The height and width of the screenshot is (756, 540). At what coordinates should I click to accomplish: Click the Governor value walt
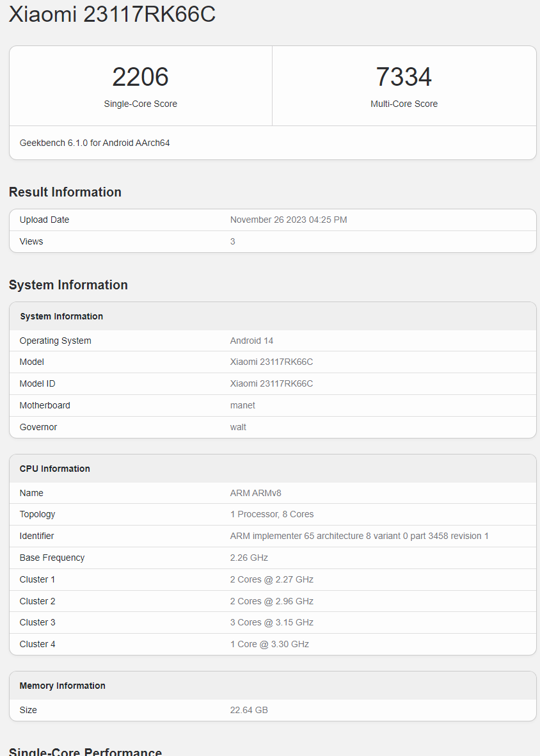tap(238, 427)
